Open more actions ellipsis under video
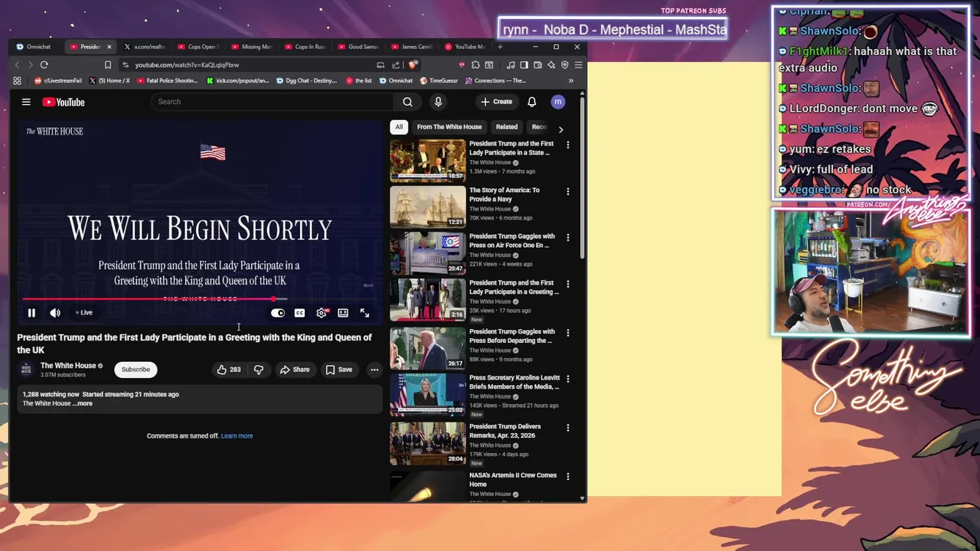Image resolution: width=980 pixels, height=551 pixels. [x=374, y=370]
